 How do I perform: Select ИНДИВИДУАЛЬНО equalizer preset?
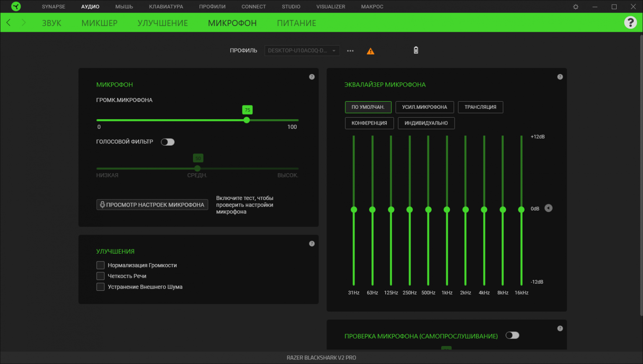point(426,123)
